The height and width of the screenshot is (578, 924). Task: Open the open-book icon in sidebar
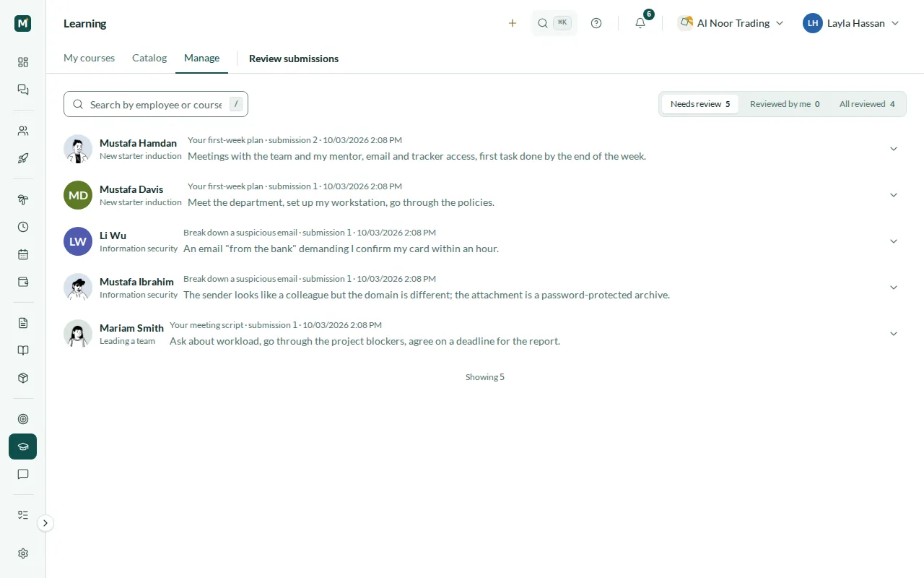tap(23, 350)
